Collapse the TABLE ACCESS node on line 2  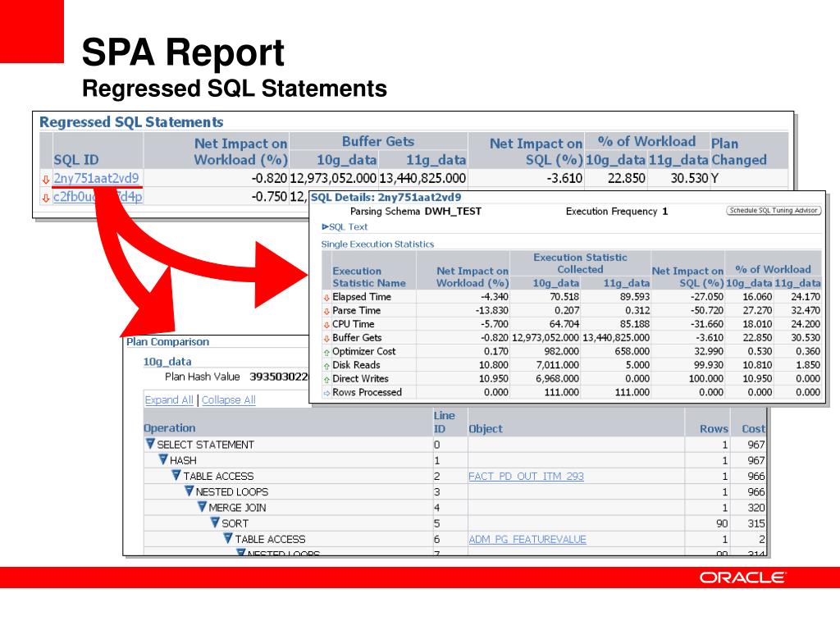pyautogui.click(x=176, y=475)
